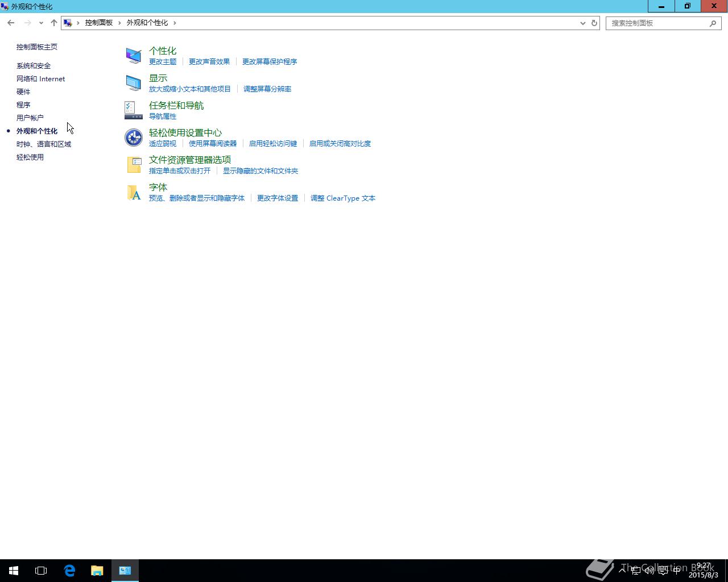Launch Microsoft Edge from taskbar
Screen dimensions: 728x582
[69, 571]
